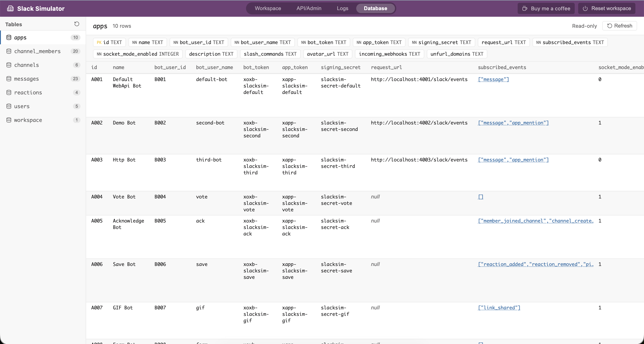Select the apps table in sidebar
The width and height of the screenshot is (644, 344).
point(43,37)
